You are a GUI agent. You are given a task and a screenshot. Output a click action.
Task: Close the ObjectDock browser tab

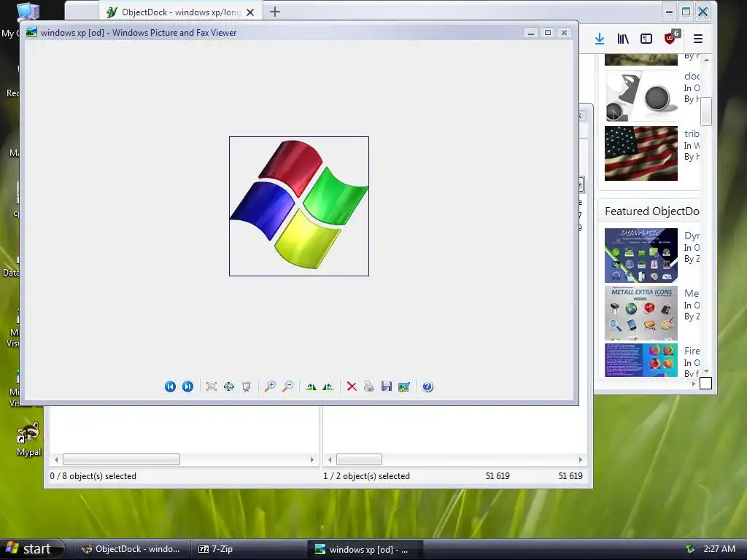coord(250,12)
